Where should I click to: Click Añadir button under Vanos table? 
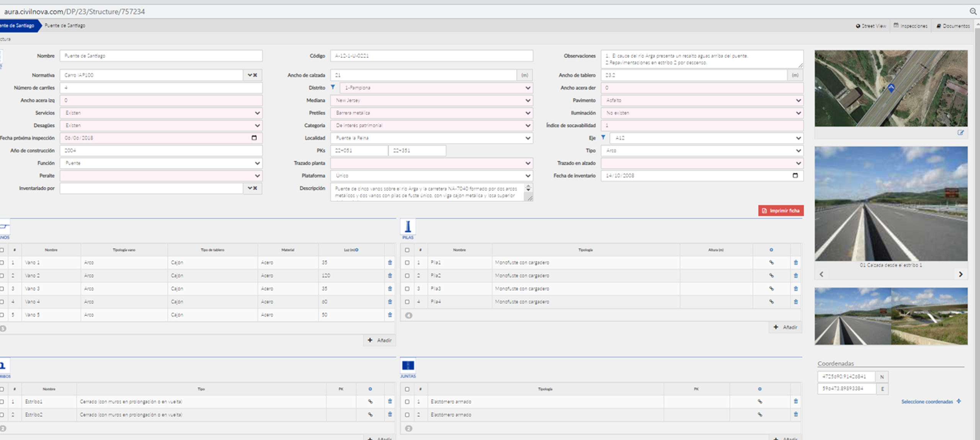coord(379,340)
